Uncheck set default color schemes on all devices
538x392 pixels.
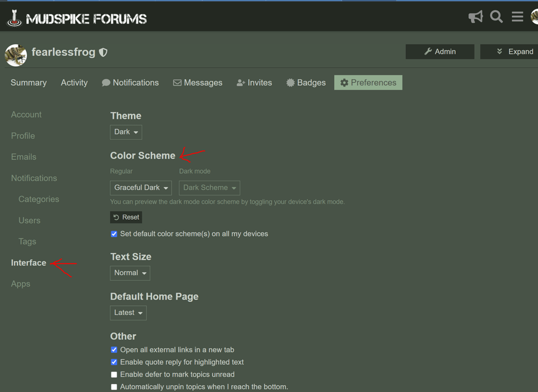tap(114, 233)
